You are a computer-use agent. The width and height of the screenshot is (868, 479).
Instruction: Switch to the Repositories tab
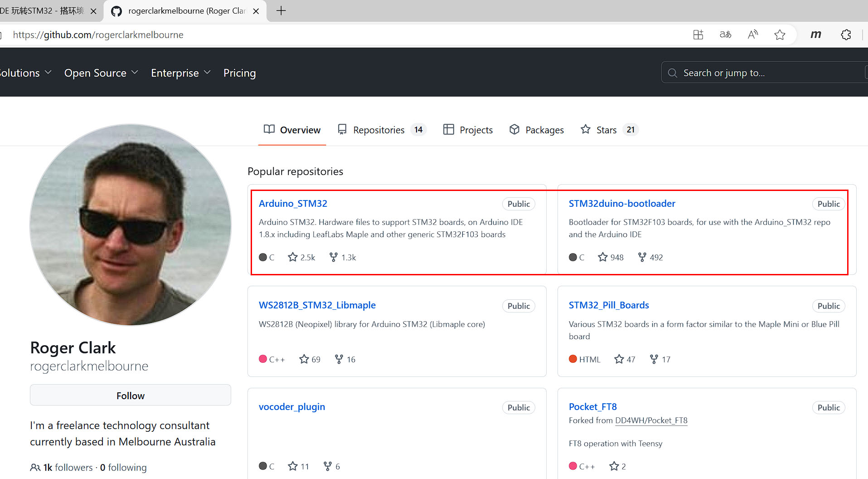point(382,130)
